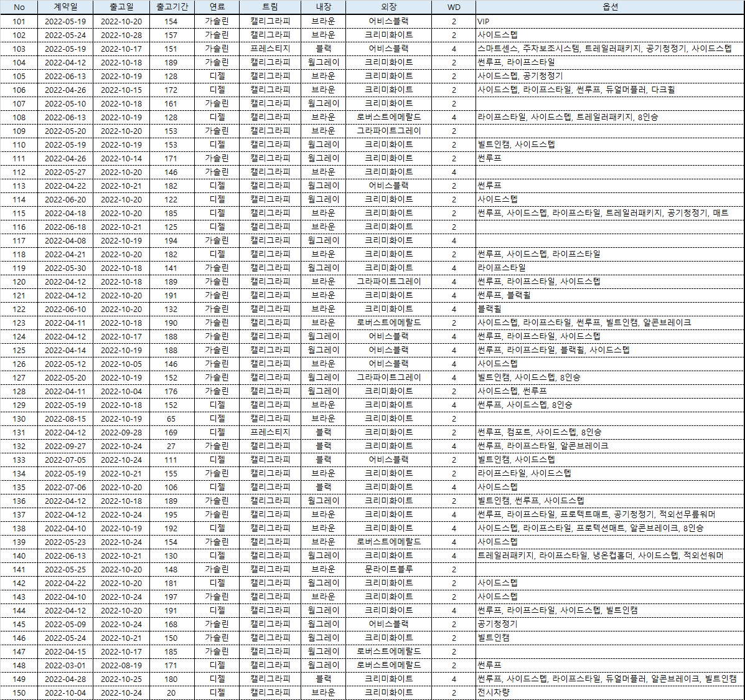Click the 외장 column header
Viewport: 745px width, 700px height.
pos(388,7)
